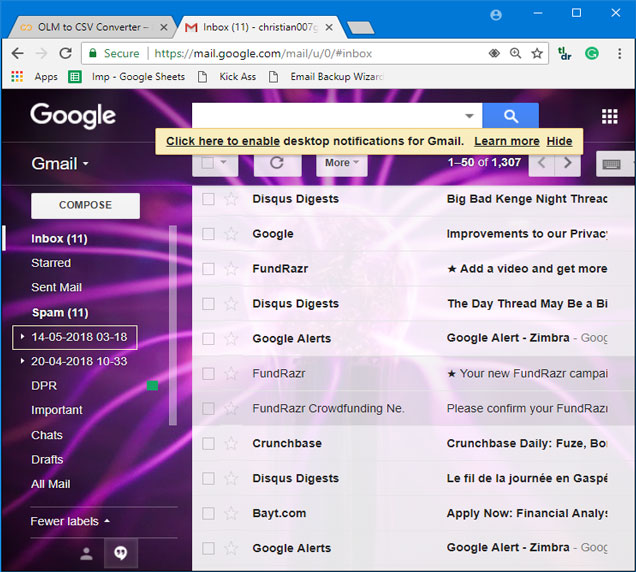636x572 pixels.
Task: Open the Email Backup Wizard bookmark
Action: click(x=326, y=76)
